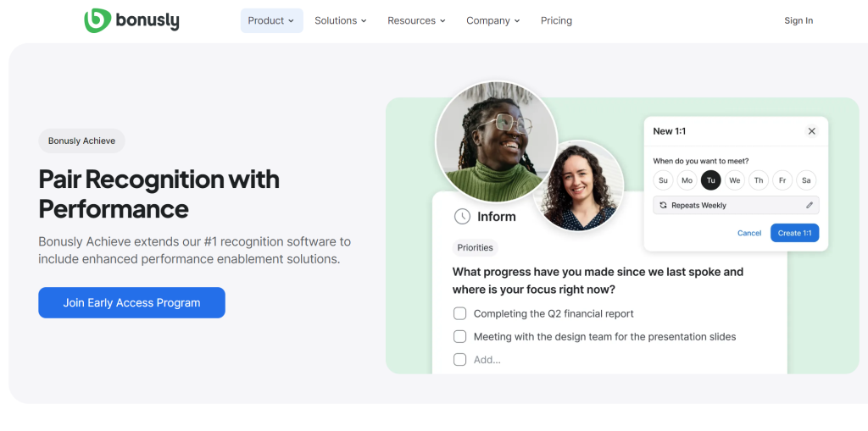This screenshot has height=431, width=868.
Task: Click the Bonusly logo icon
Action: click(x=97, y=20)
